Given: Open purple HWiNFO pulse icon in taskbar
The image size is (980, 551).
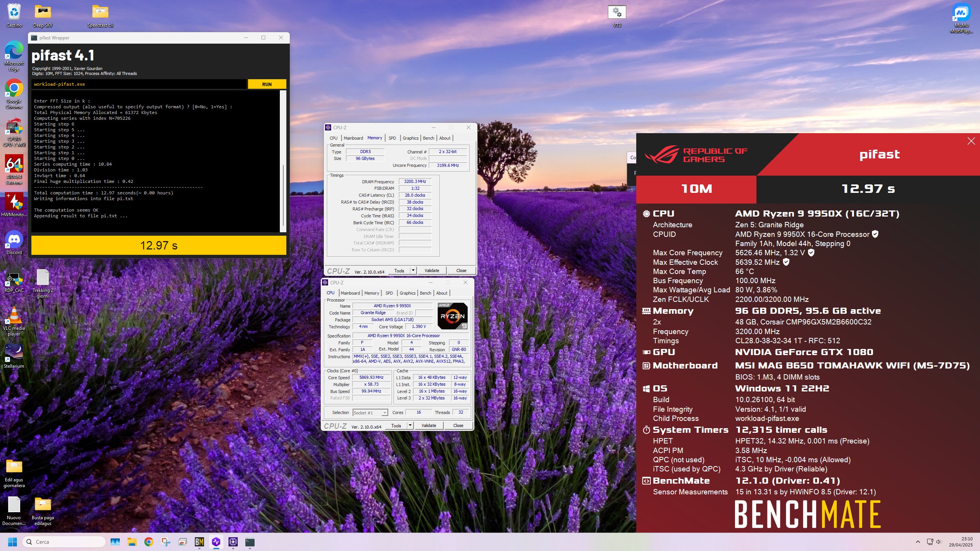Looking at the screenshot, I should point(216,542).
